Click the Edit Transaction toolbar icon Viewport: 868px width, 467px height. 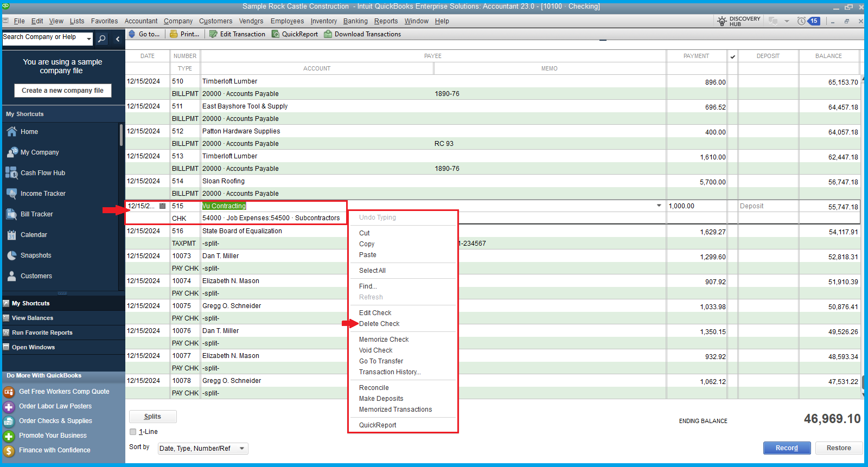click(x=213, y=34)
